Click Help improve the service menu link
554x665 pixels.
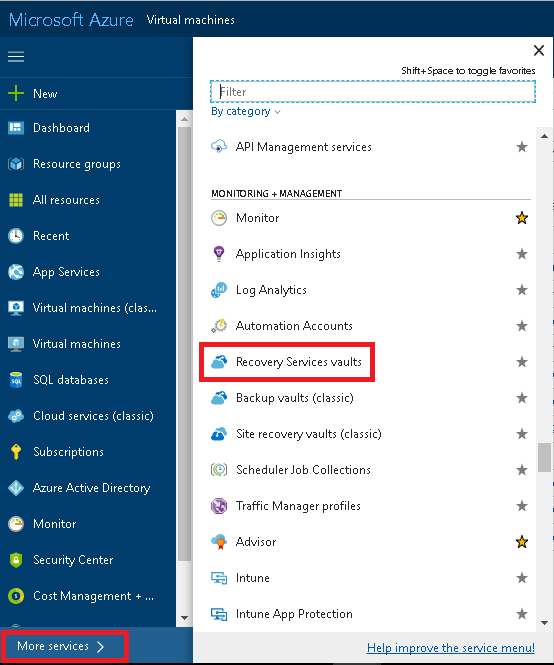[x=450, y=648]
